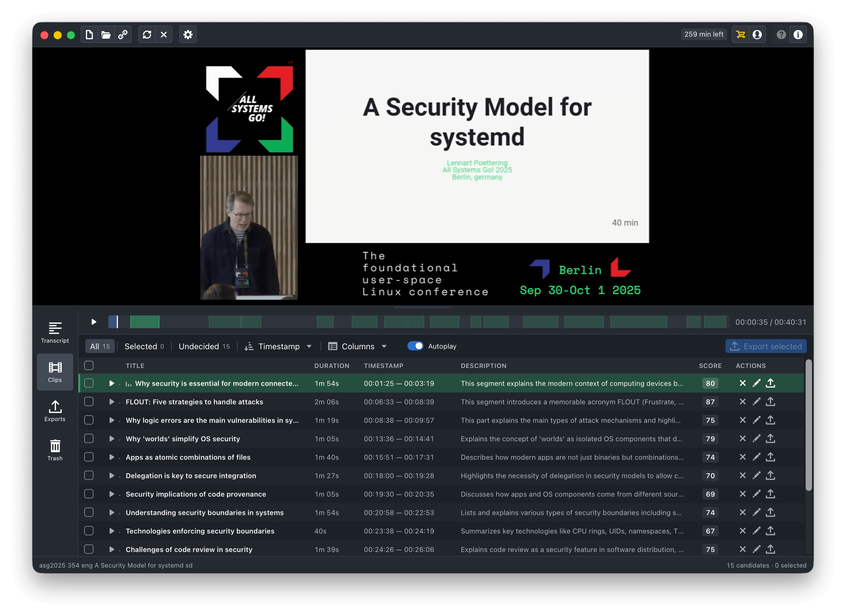Click the clips list vertical scrollbar
Screen dimensions: 846x616
click(x=808, y=425)
